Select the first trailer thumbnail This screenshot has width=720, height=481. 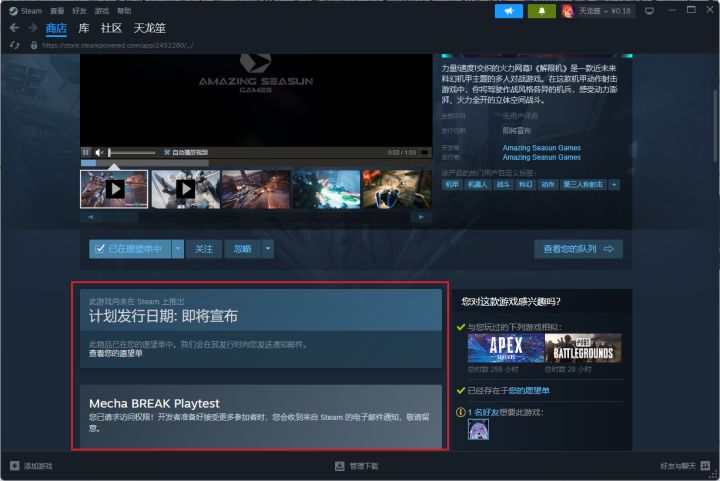click(114, 189)
